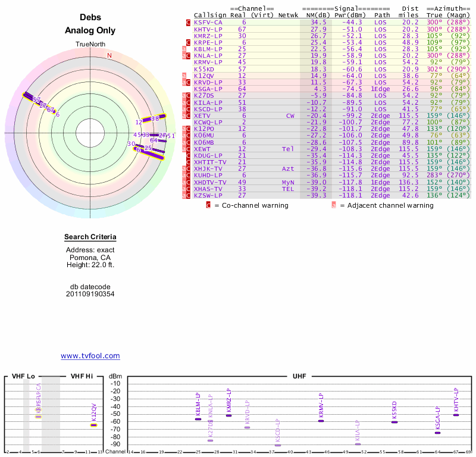Viewport: 476px width, 457px height.
Task: Click the KCWQ-LP callsign in the table
Action: click(x=208, y=122)
